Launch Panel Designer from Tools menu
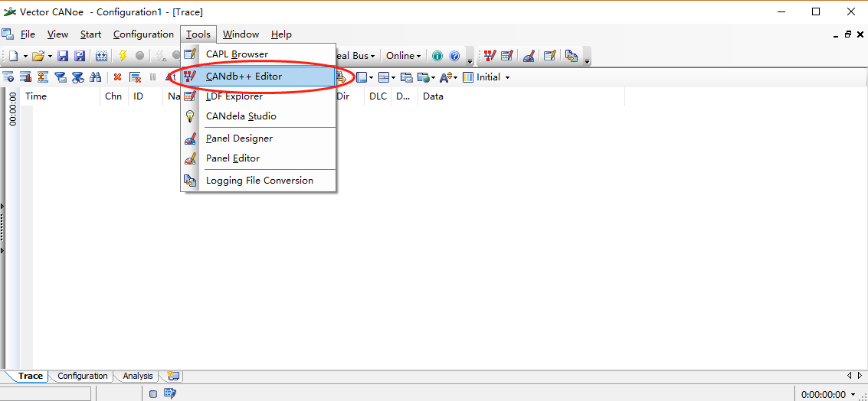The height and width of the screenshot is (401, 868). 258,139
